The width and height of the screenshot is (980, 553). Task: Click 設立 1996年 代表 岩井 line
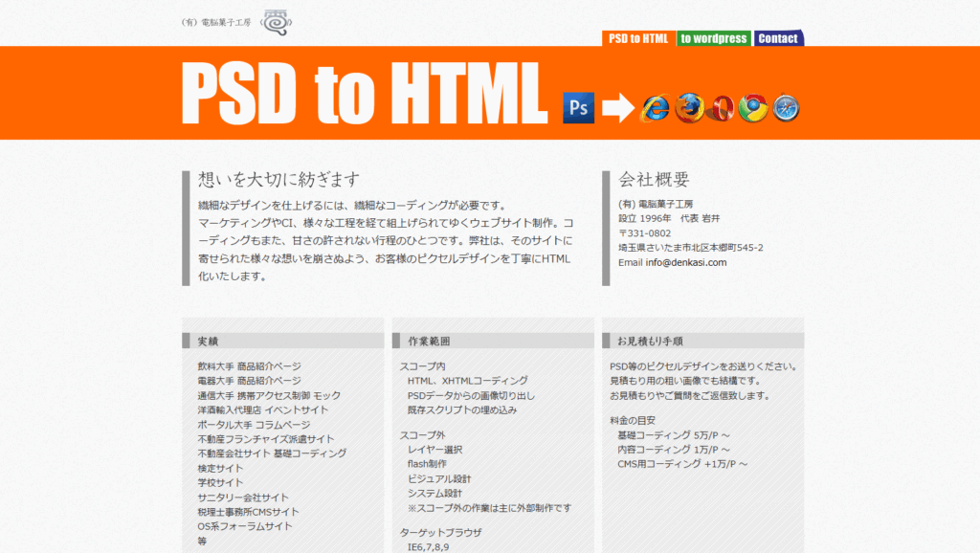tap(669, 218)
